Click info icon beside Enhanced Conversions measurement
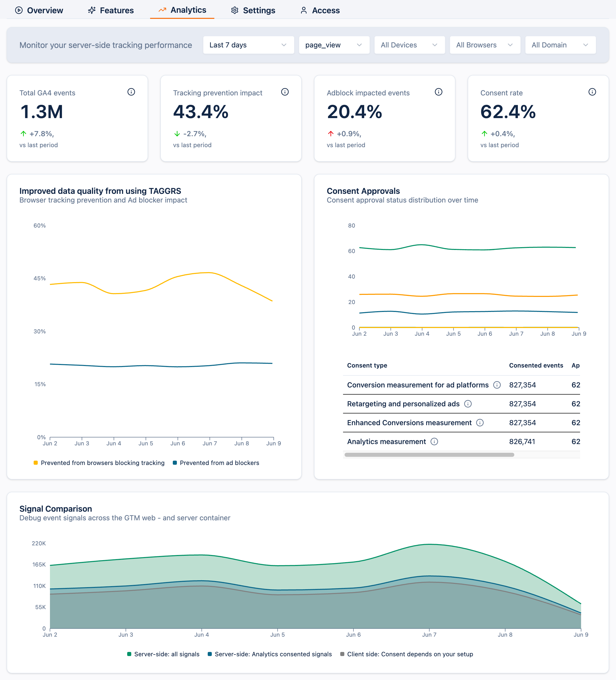Image resolution: width=616 pixels, height=680 pixels. [x=480, y=423]
